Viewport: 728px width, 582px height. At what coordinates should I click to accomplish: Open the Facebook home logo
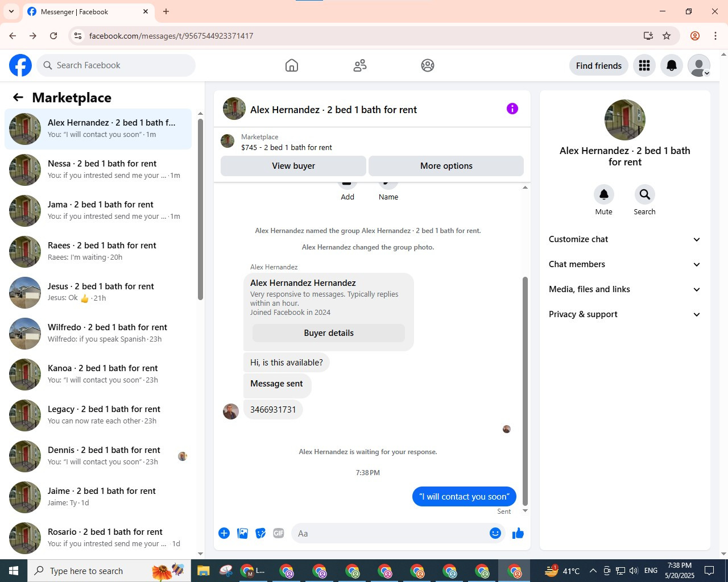pyautogui.click(x=20, y=65)
